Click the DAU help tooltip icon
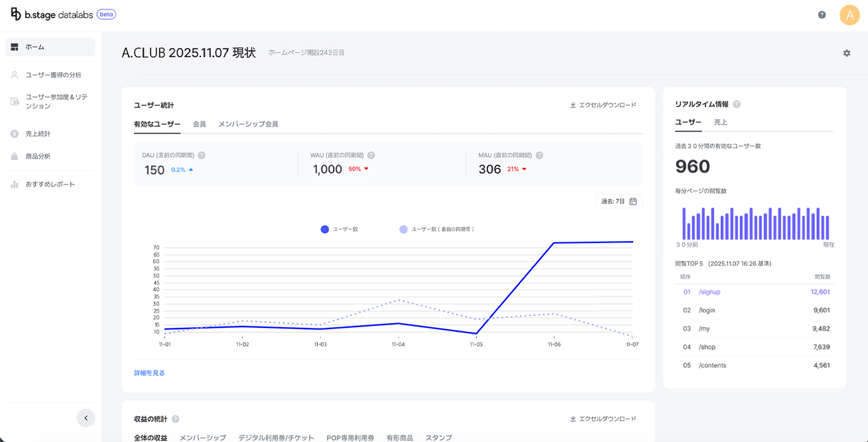 coord(202,155)
